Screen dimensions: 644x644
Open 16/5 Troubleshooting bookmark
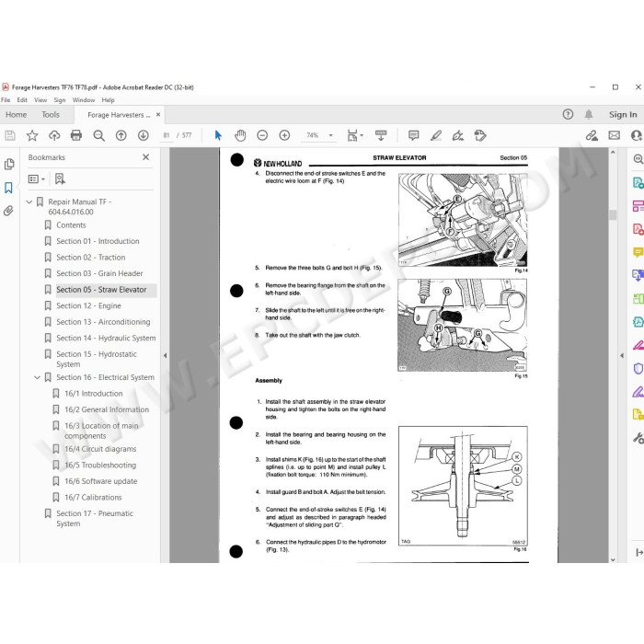[x=100, y=465]
